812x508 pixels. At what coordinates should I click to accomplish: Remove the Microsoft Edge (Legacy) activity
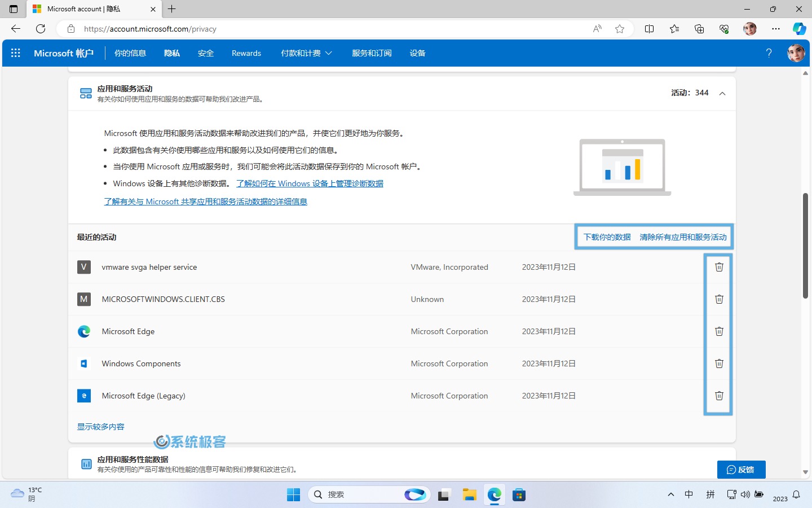[x=719, y=396]
